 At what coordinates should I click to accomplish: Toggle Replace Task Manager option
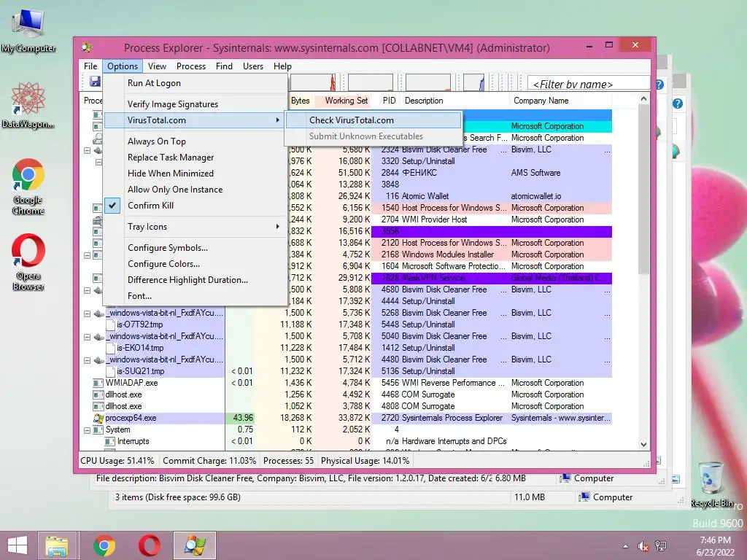195,157
